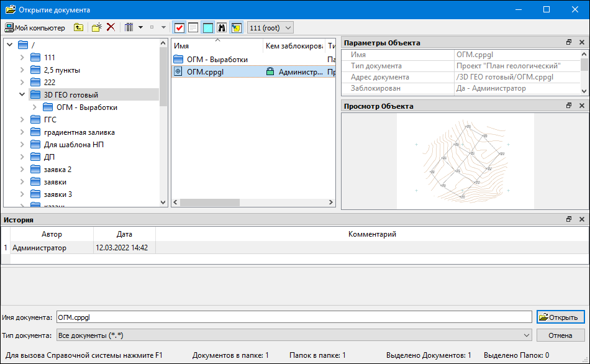Click folder tree scroll down arrow

[163, 202]
